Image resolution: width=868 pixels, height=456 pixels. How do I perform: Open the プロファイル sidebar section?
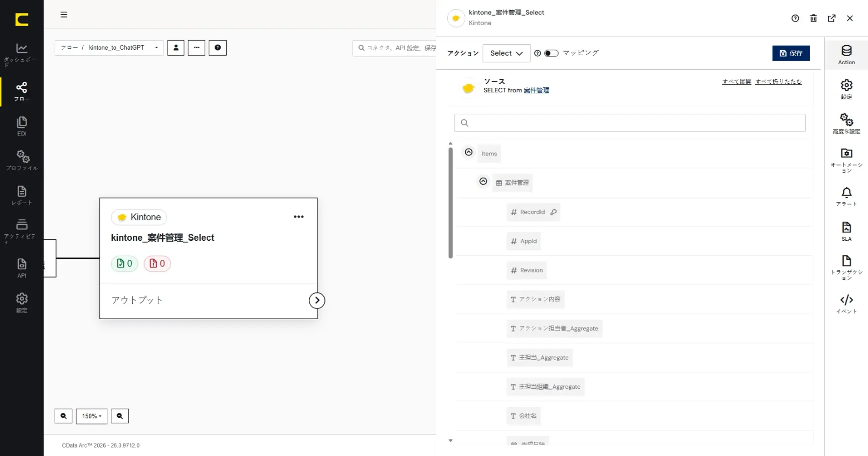pyautogui.click(x=22, y=161)
